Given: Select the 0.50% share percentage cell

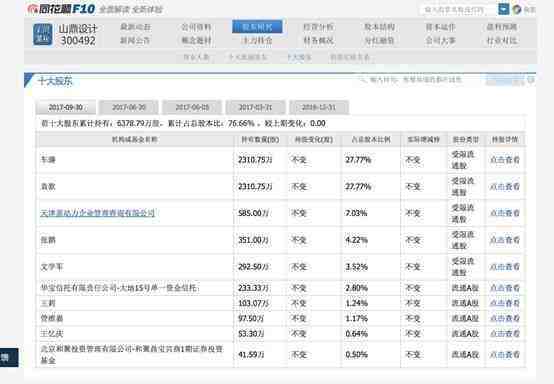Looking at the screenshot, I should pos(356,355).
